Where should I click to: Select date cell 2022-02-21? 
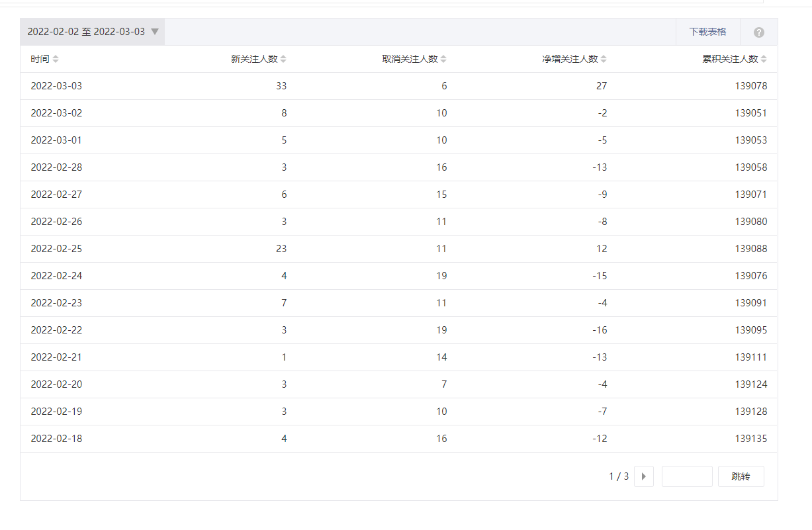56,357
